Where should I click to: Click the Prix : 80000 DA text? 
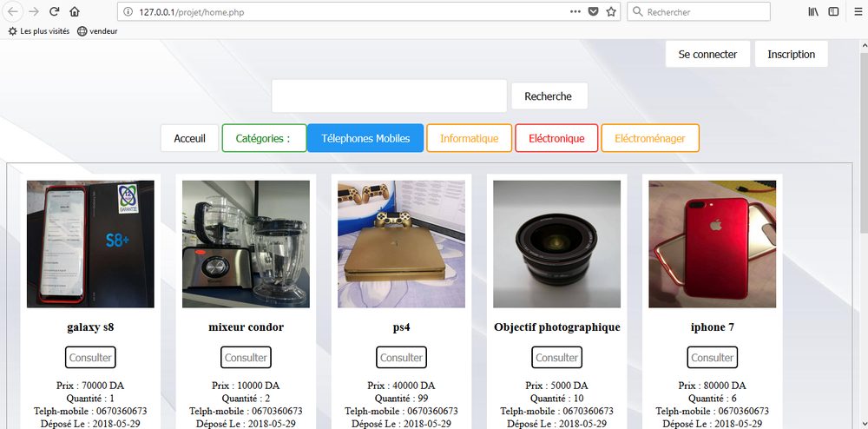[x=713, y=386]
